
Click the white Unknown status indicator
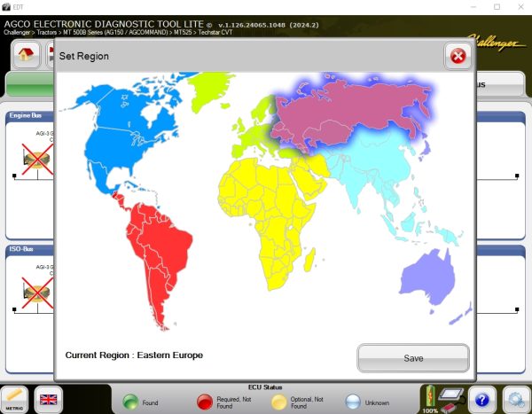tap(353, 402)
